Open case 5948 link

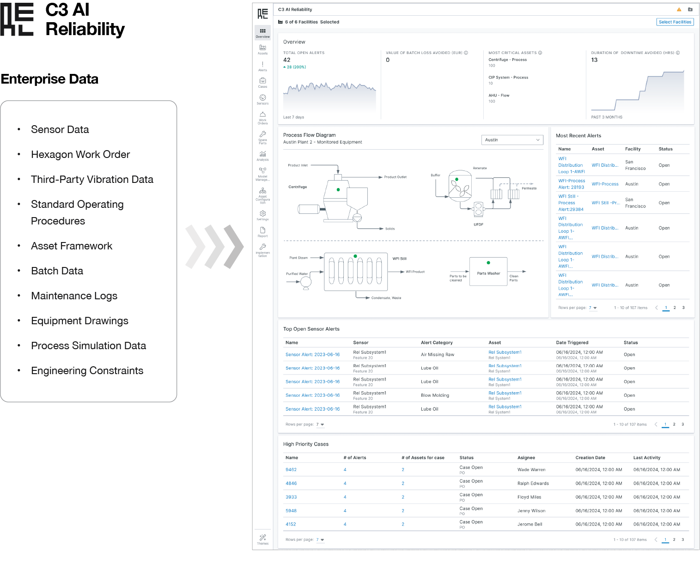291,511
